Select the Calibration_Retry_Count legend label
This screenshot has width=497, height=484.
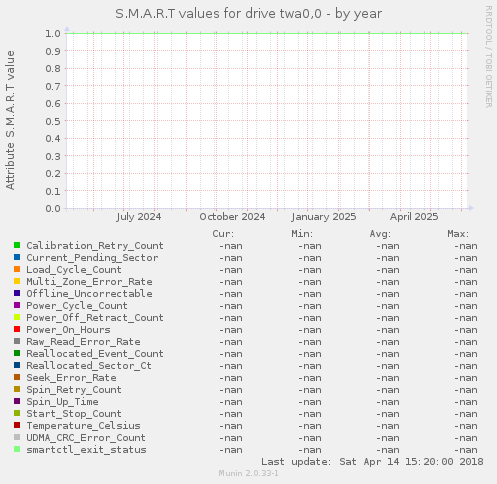(95, 246)
